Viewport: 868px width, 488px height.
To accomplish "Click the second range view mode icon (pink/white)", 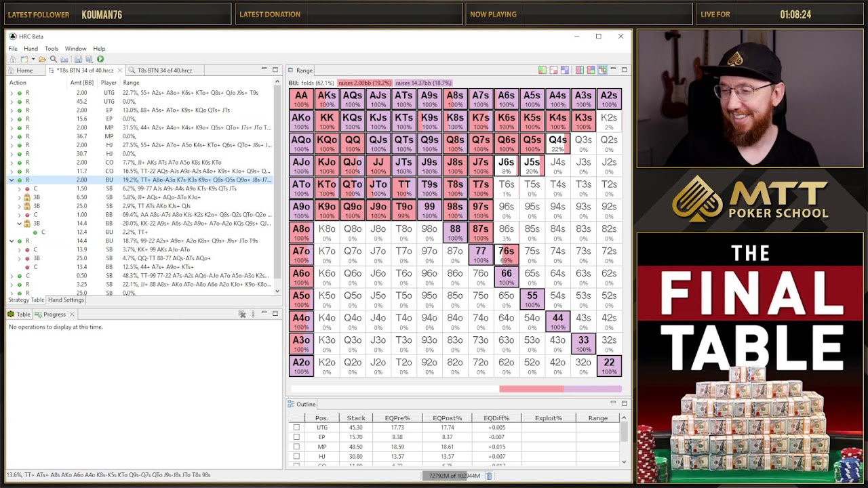I will point(553,70).
